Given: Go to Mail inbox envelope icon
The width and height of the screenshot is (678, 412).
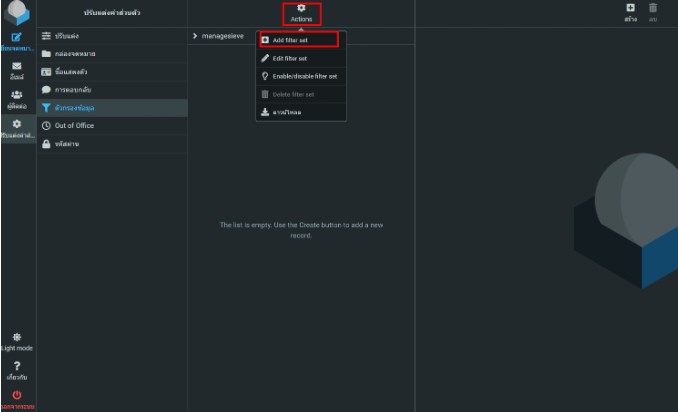Looking at the screenshot, I should pos(17,69).
